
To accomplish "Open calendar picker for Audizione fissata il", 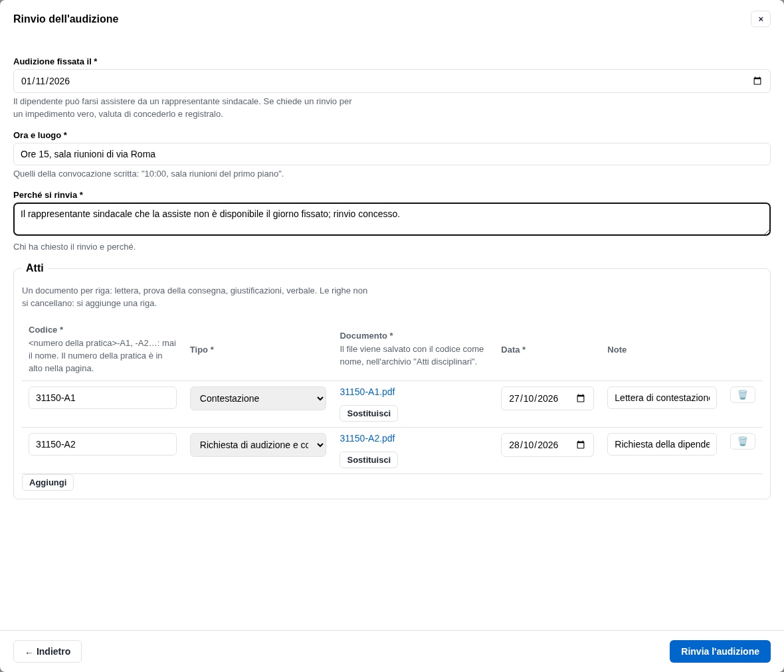I will click(x=757, y=81).
